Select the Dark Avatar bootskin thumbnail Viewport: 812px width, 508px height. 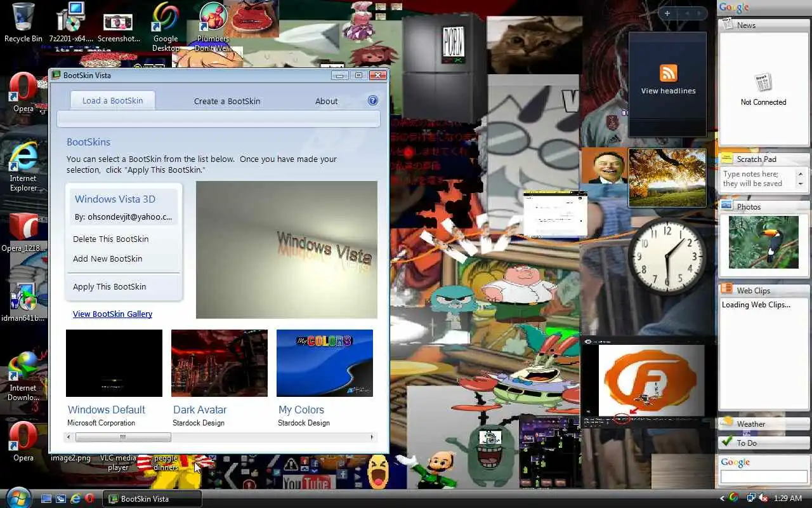(219, 363)
